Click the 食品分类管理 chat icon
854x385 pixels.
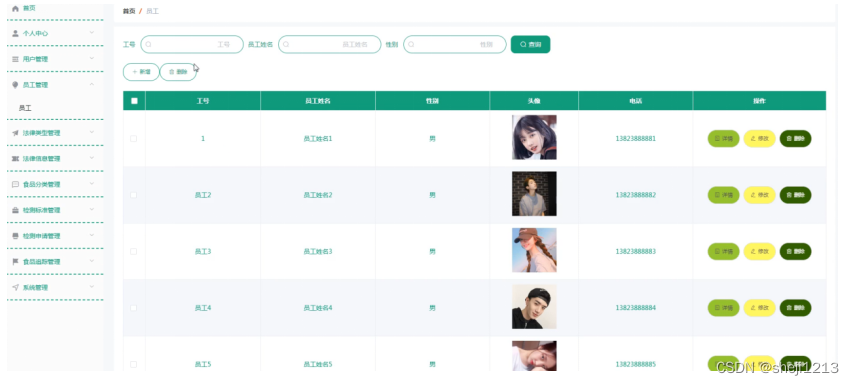pos(15,184)
